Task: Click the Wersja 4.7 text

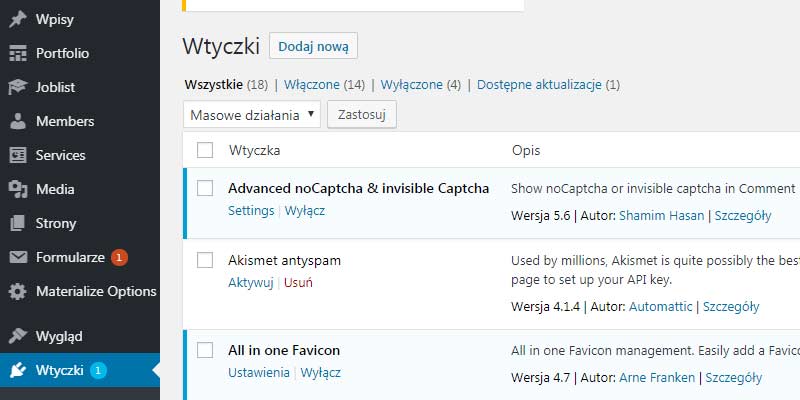Action: pos(540,378)
